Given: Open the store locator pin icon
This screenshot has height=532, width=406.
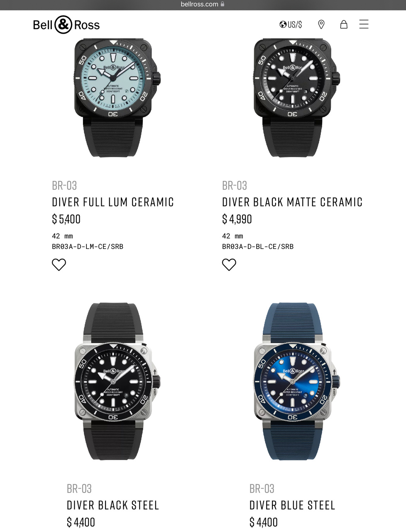Looking at the screenshot, I should [321, 25].
